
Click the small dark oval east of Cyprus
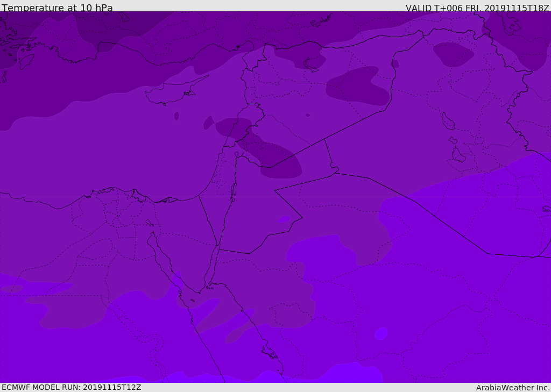click(x=208, y=123)
